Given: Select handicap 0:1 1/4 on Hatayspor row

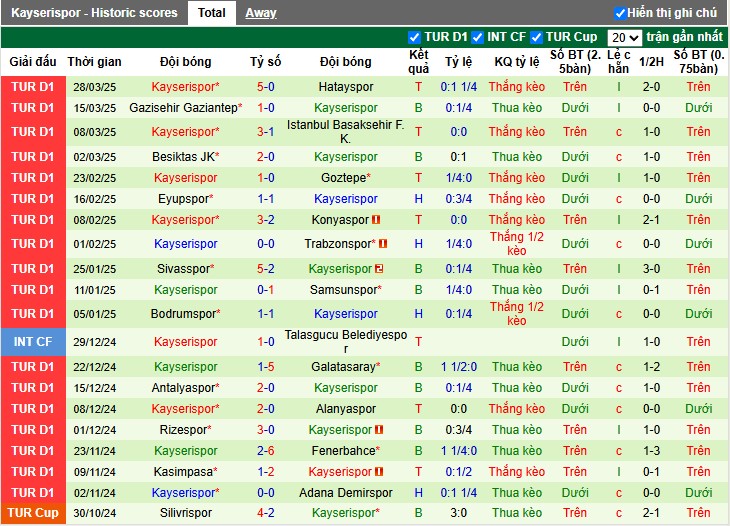Looking at the screenshot, I should click(459, 87).
